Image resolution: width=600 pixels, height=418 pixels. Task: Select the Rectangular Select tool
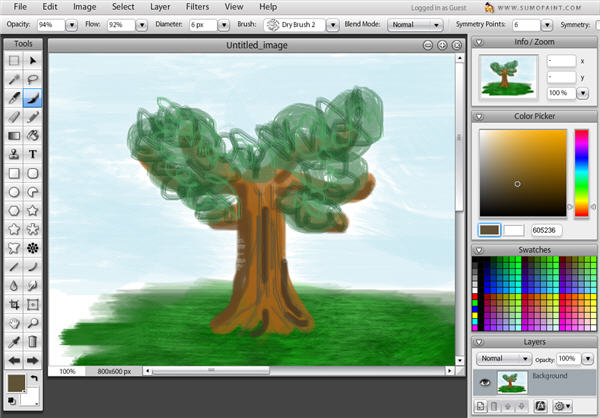[x=14, y=60]
